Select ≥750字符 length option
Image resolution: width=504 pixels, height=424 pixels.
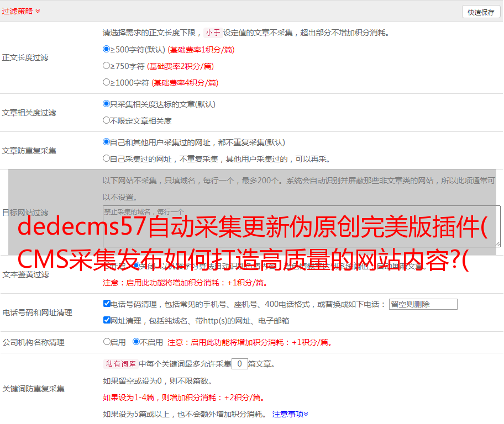click(x=106, y=66)
